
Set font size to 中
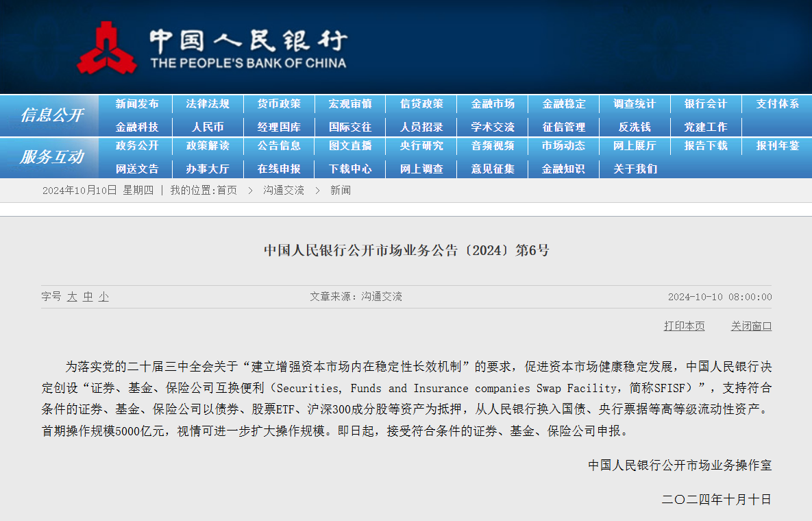tap(88, 297)
